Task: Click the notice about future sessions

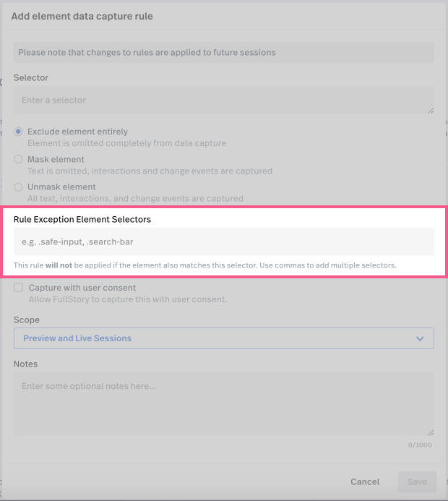Action: (x=223, y=53)
